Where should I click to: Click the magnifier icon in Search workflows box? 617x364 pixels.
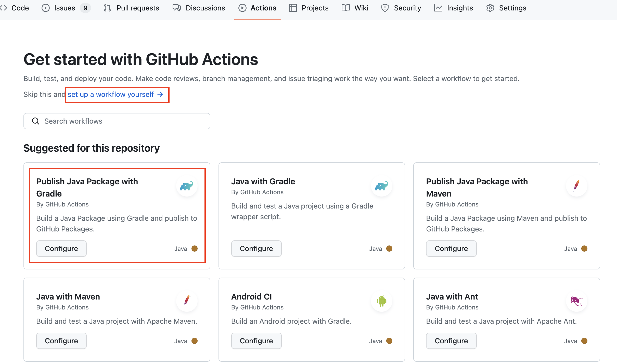coord(36,121)
